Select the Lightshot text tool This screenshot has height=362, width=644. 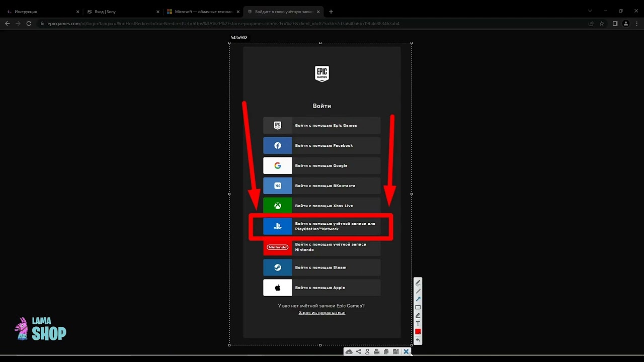(418, 323)
